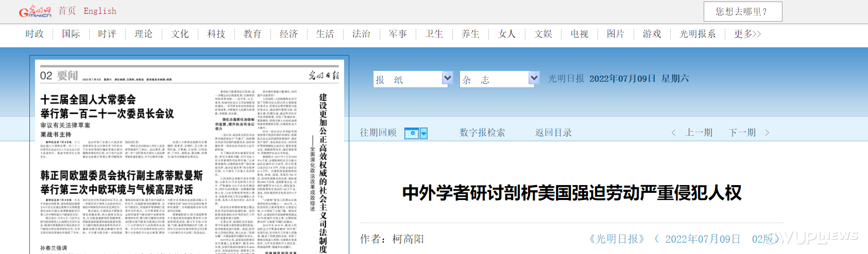Open the 军事 channel
This screenshot has height=254, width=868.
click(x=398, y=34)
